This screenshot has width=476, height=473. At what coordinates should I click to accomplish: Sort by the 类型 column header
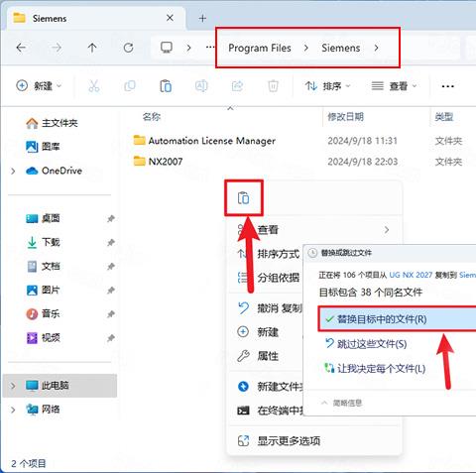pyautogui.click(x=444, y=117)
